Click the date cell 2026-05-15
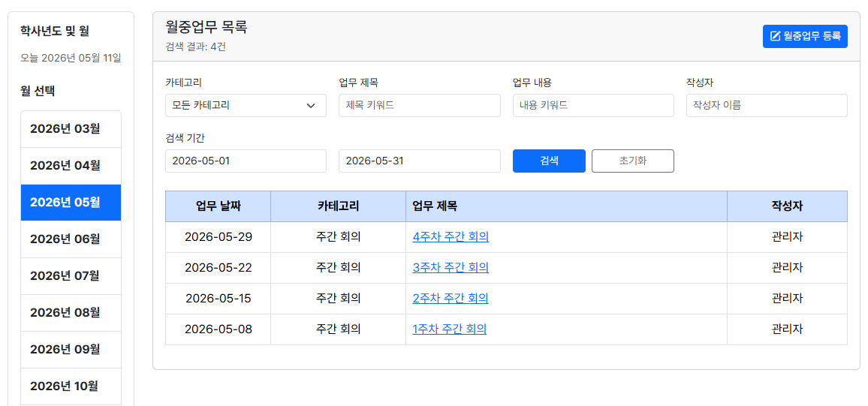This screenshot has width=868, height=406. (x=218, y=299)
